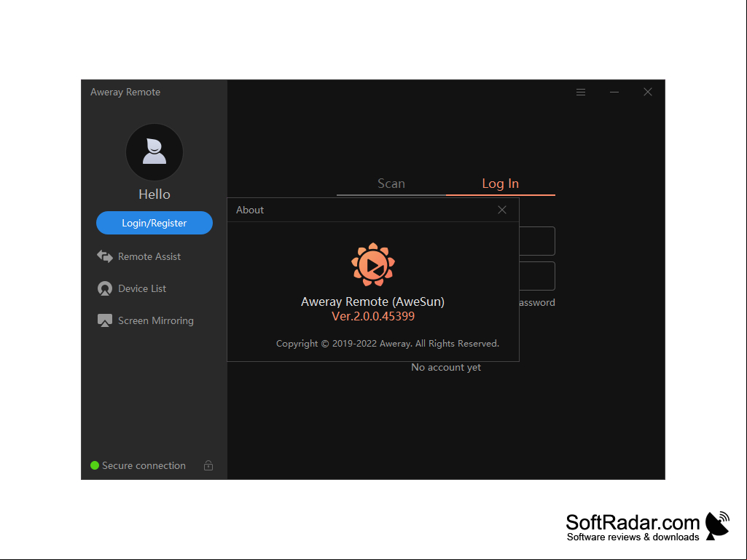Click the Screen Mirroring icon
The width and height of the screenshot is (747, 560).
click(x=105, y=320)
